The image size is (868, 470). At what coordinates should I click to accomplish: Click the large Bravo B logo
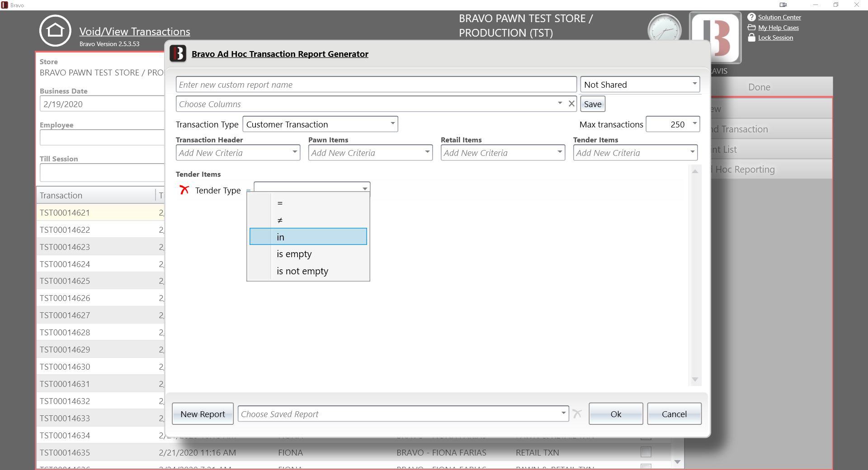pos(715,38)
